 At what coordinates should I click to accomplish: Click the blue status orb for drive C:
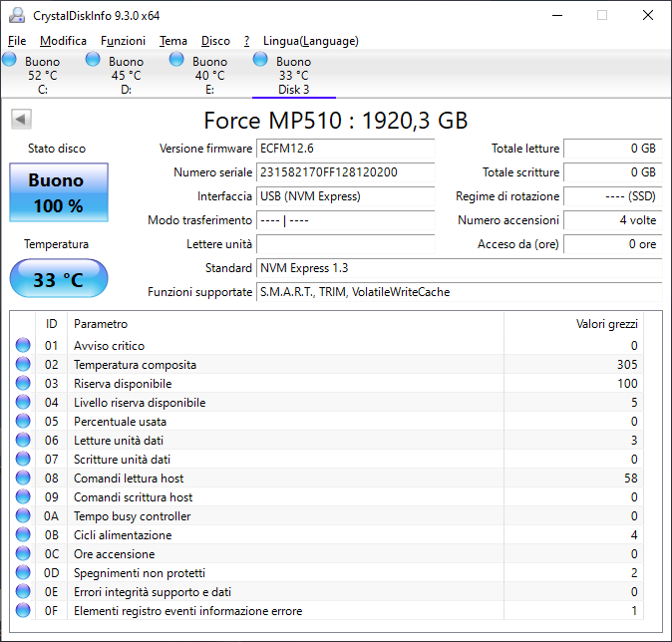(x=9, y=59)
